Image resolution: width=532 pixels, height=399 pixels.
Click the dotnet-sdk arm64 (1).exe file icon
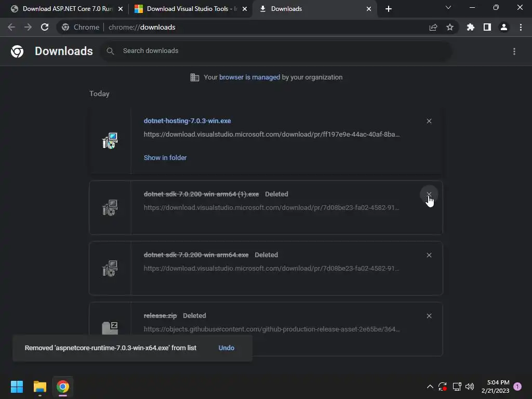110,208
